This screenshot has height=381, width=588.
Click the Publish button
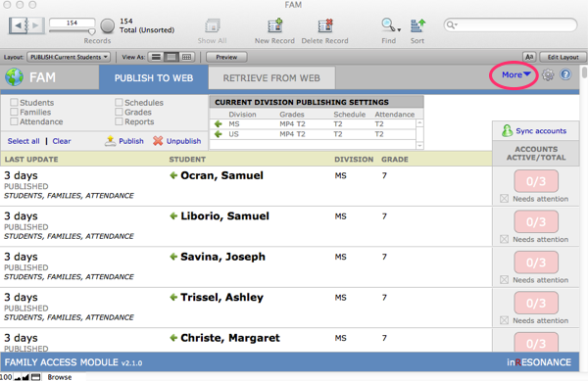pos(124,141)
